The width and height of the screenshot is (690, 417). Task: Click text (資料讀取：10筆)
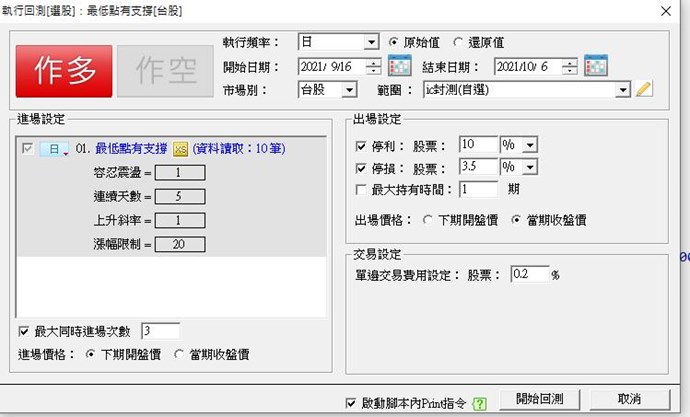pos(239,149)
